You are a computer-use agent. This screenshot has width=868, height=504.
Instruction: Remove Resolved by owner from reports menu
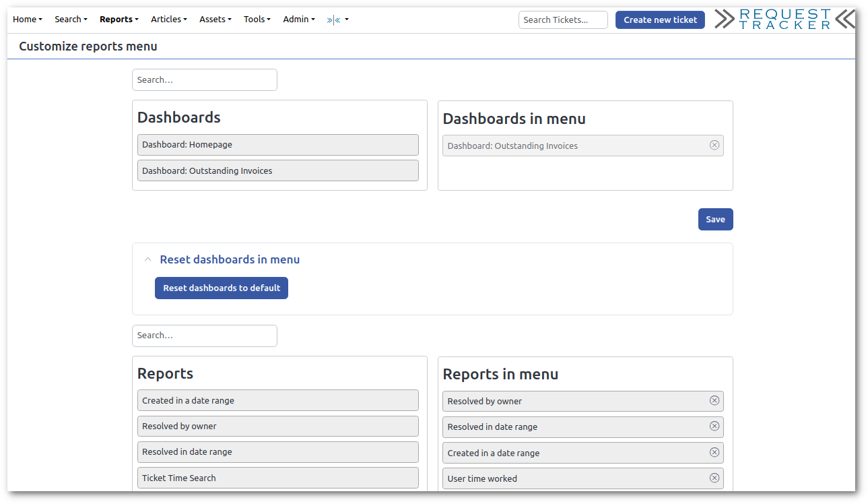coord(714,400)
